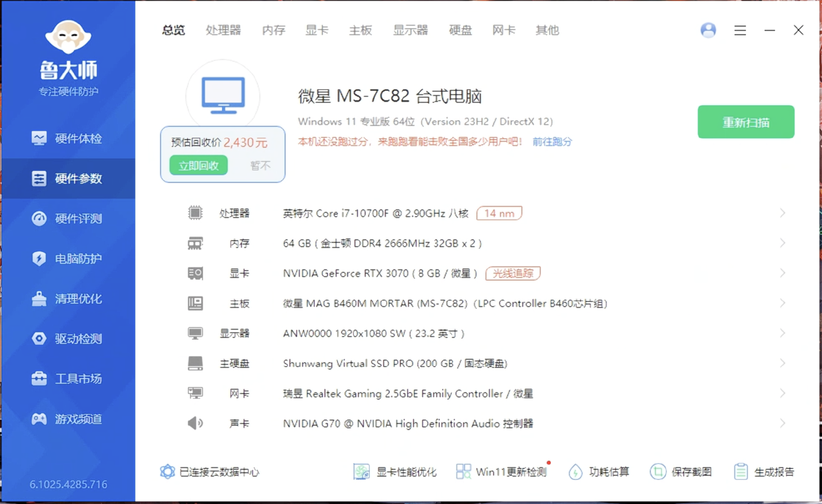The height and width of the screenshot is (504, 822).
Task: Switch to the 总览 tab
Action: click(173, 30)
